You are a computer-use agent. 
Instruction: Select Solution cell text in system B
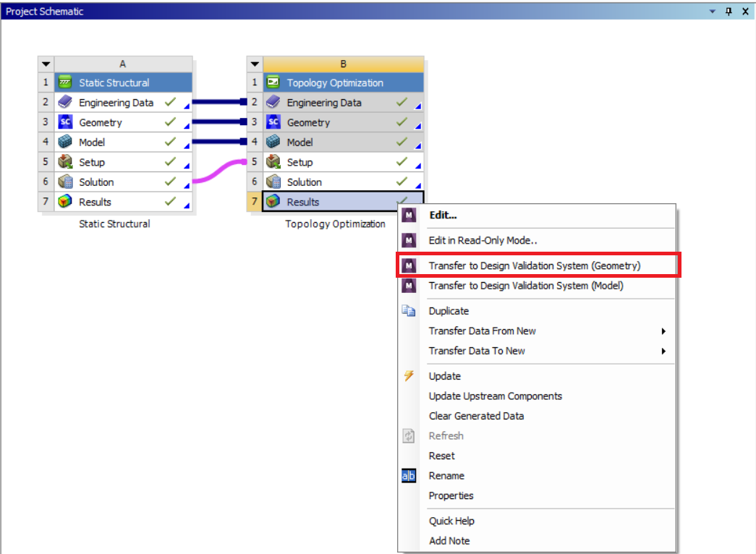click(305, 182)
